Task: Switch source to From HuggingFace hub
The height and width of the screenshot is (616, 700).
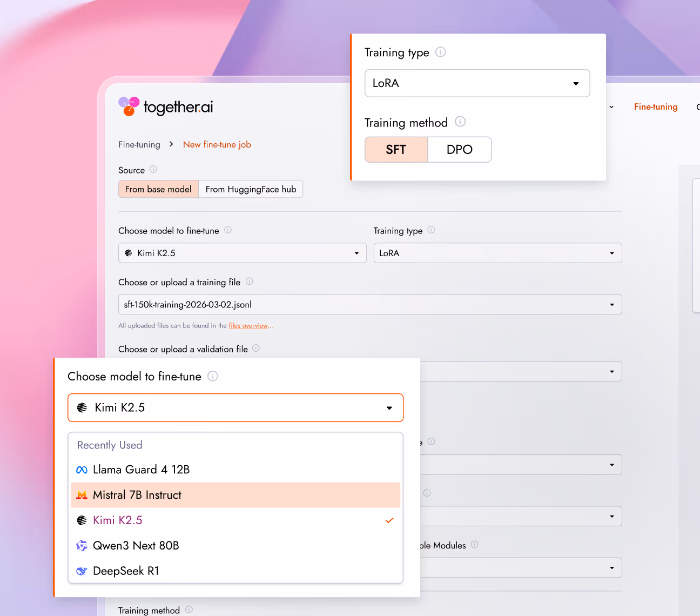Action: pyautogui.click(x=251, y=189)
